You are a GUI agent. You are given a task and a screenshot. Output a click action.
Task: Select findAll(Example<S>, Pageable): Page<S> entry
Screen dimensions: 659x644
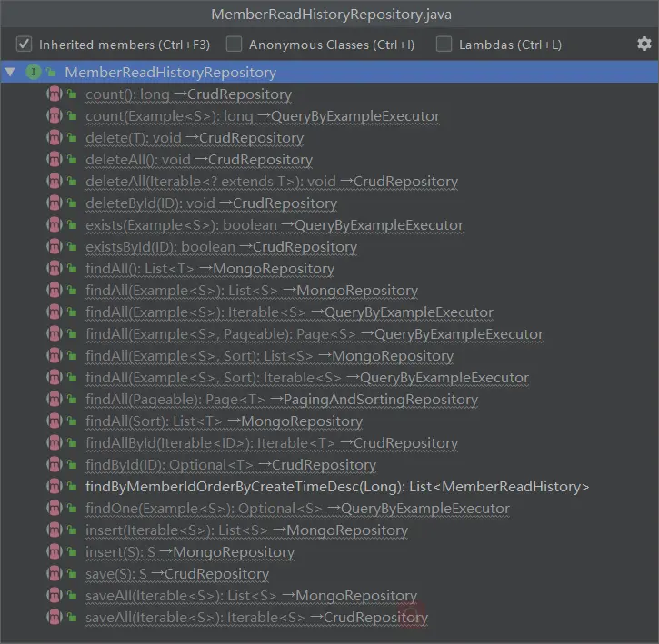(315, 334)
